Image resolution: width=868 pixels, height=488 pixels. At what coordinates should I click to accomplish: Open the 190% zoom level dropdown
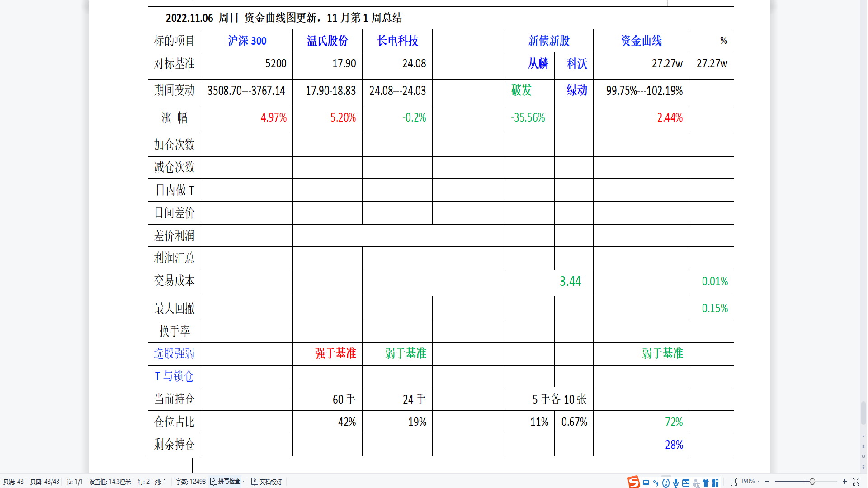pos(750,481)
